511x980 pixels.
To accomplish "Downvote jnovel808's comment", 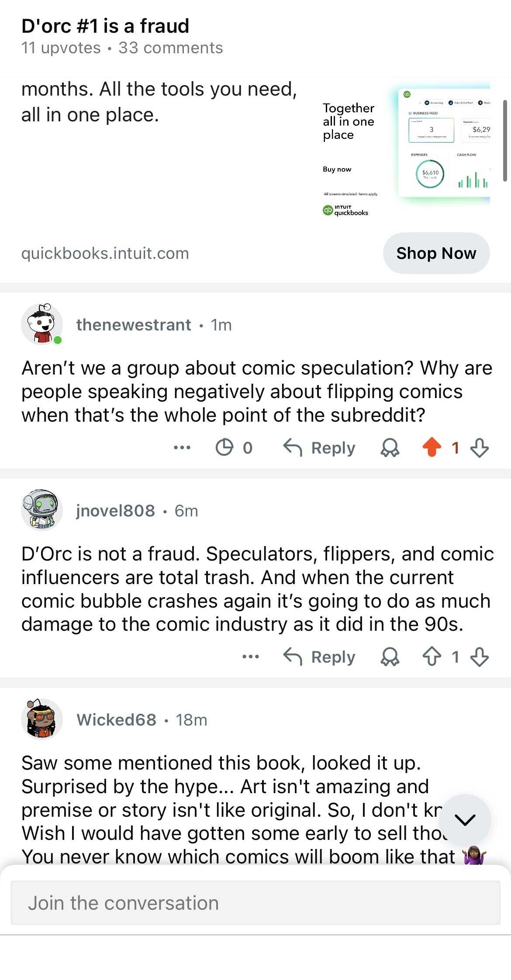I will [x=480, y=657].
